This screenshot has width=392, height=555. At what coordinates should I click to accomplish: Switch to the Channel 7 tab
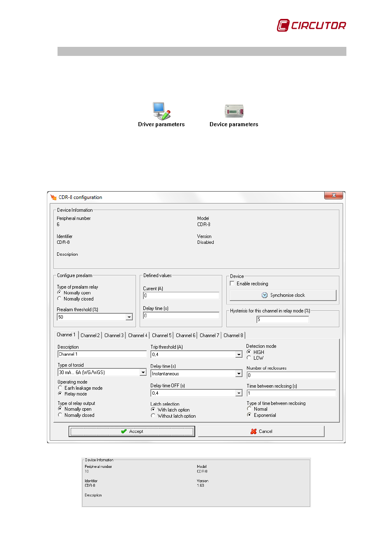point(209,335)
